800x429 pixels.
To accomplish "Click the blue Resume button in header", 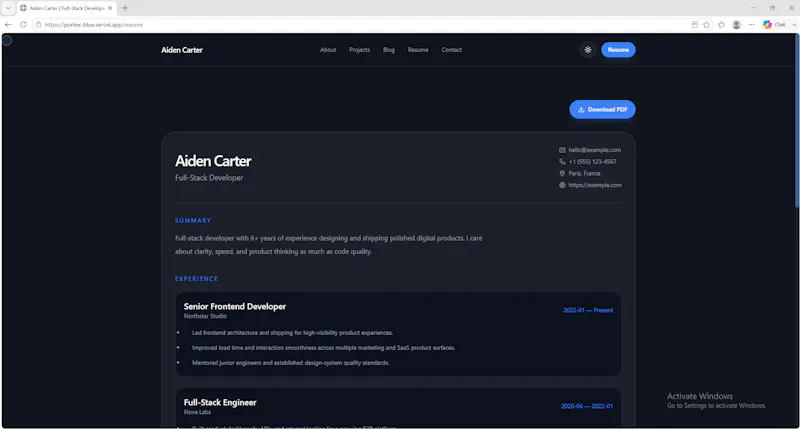I will (618, 50).
